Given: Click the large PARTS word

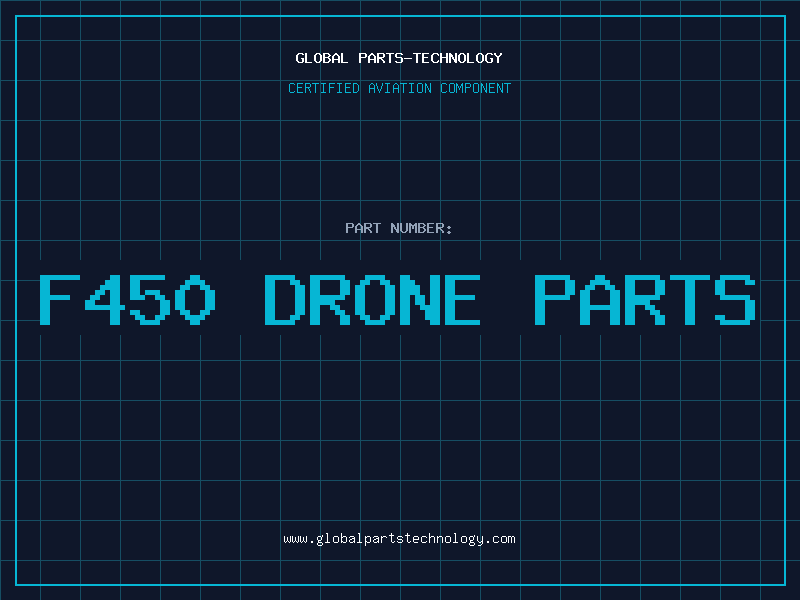Looking at the screenshot, I should point(644,299).
